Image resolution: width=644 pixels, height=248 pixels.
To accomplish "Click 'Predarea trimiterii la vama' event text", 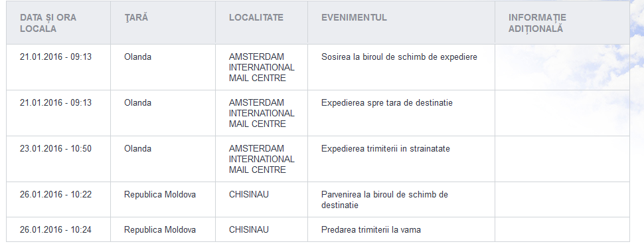I will pyautogui.click(x=371, y=230).
